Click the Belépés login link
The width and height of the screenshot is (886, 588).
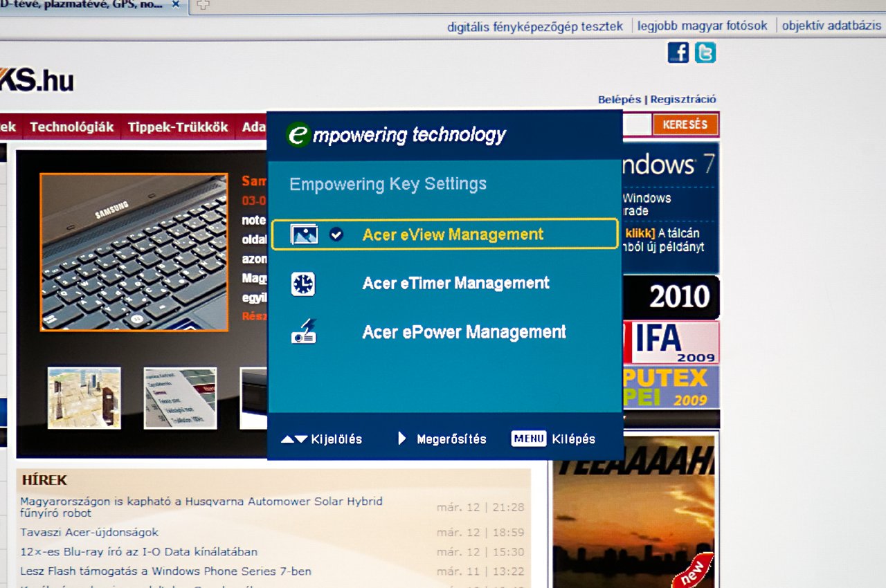620,100
